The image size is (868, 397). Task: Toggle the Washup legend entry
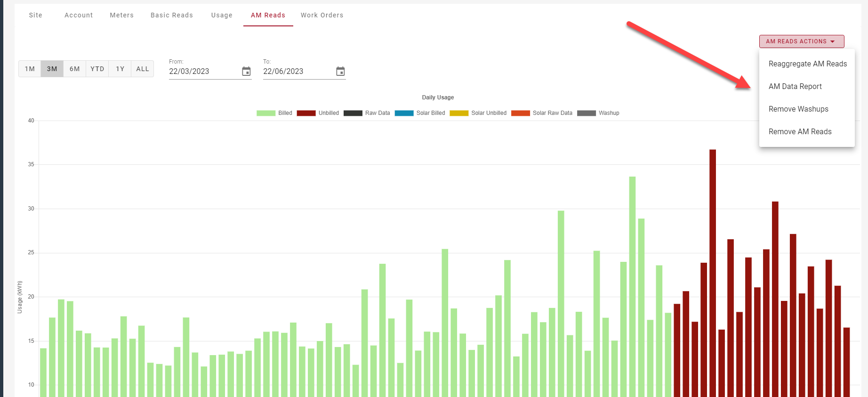pos(598,113)
